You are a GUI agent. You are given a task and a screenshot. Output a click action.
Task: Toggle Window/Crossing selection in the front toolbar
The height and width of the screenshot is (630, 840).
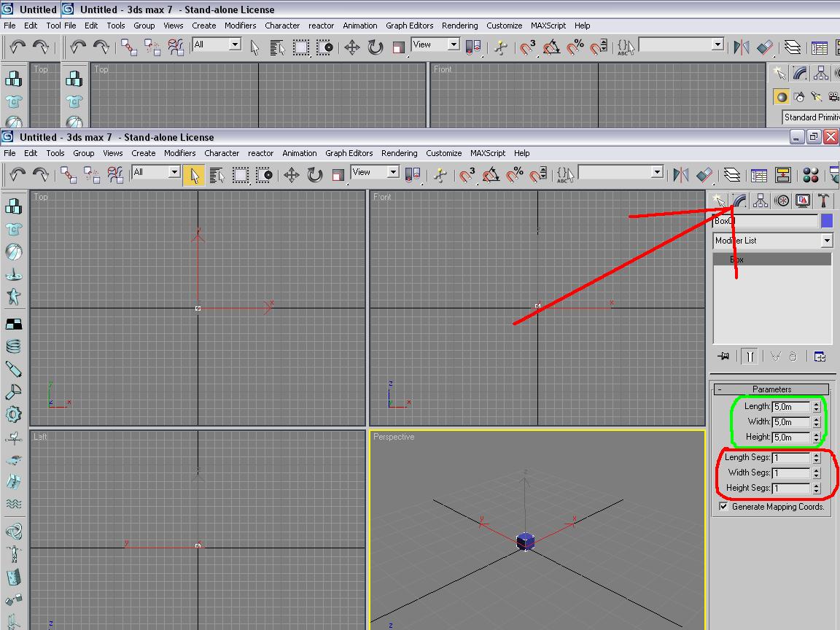(263, 175)
